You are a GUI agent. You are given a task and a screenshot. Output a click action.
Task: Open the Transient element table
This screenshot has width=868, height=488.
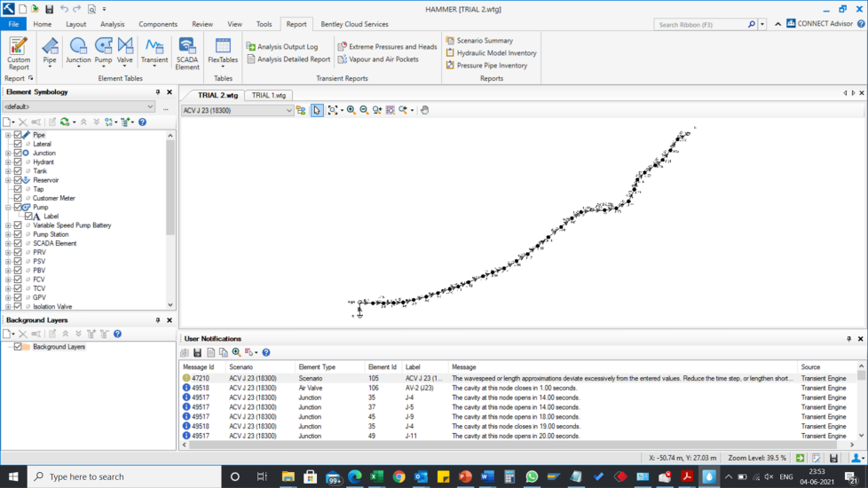click(154, 52)
